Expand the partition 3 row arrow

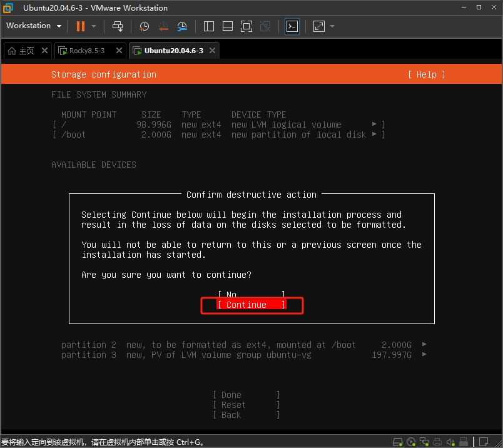(x=424, y=354)
